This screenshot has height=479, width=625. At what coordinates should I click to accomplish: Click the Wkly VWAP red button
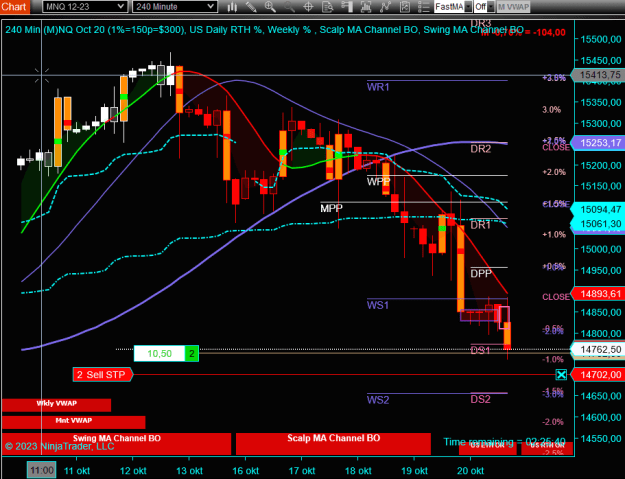pos(56,405)
